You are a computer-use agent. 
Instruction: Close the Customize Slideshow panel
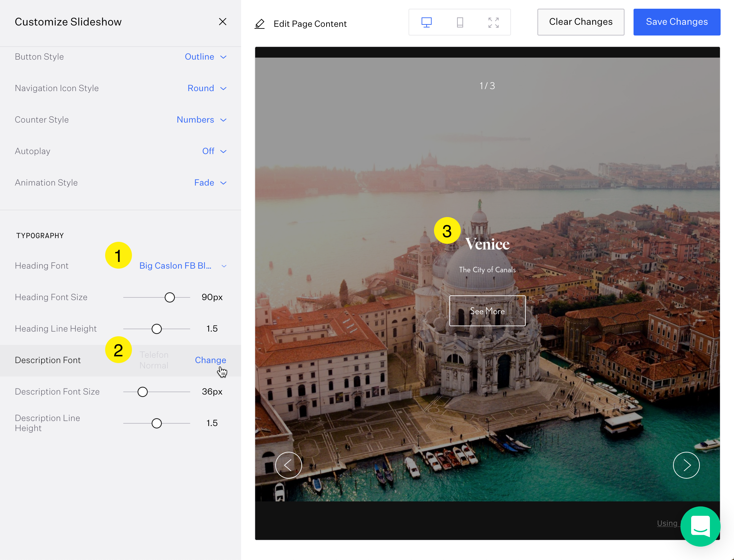(222, 22)
